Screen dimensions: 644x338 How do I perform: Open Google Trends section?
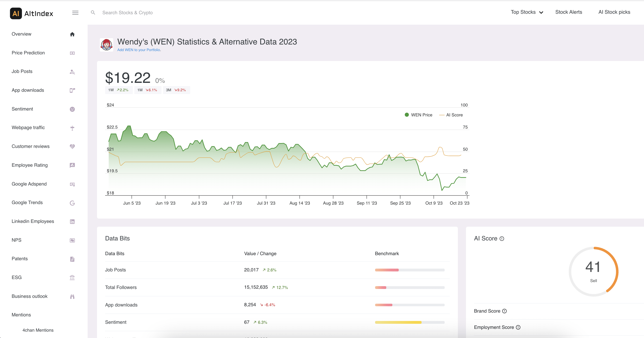pyautogui.click(x=27, y=203)
